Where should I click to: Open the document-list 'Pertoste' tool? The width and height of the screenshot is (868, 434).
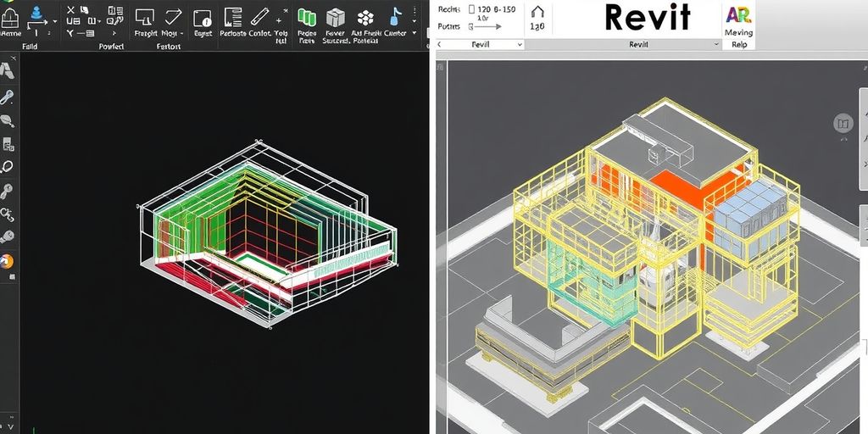click(x=233, y=18)
